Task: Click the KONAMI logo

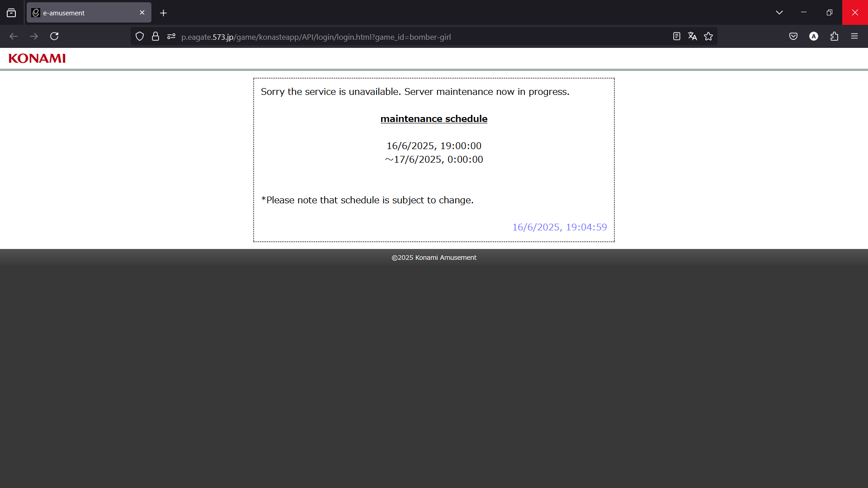Action: tap(37, 58)
